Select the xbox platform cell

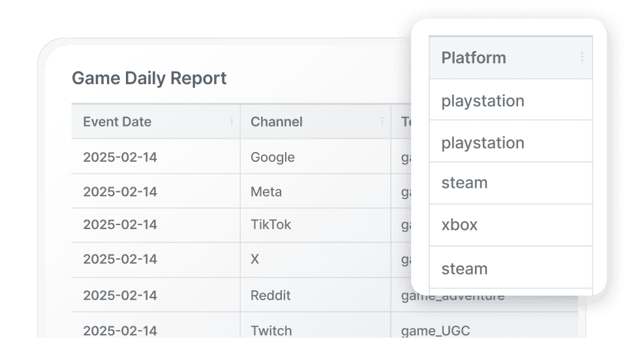tap(459, 224)
